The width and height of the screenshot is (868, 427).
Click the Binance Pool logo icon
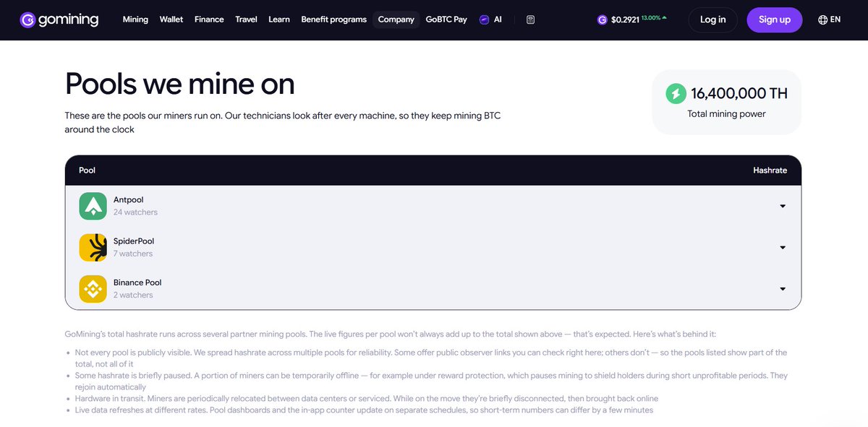pyautogui.click(x=93, y=288)
